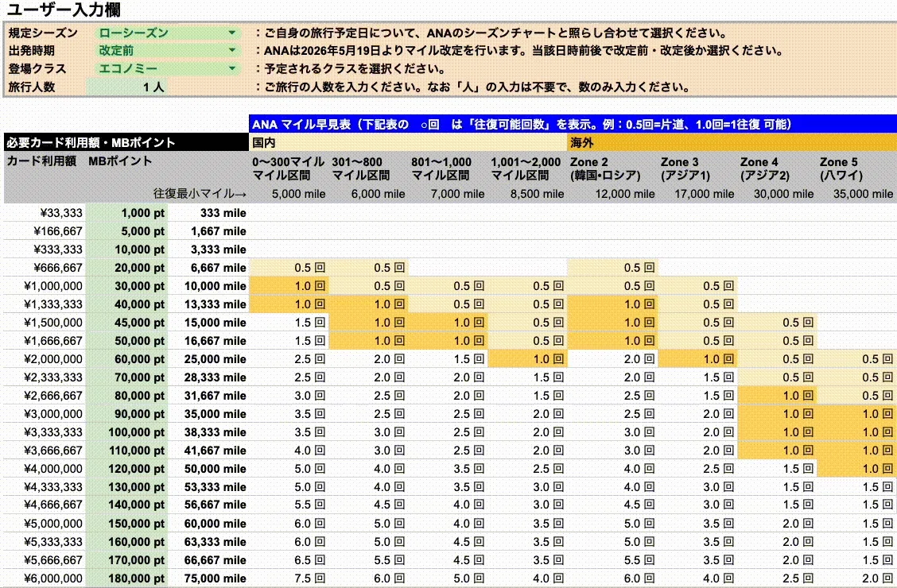Click the ¥666,667 card amount cell
The height and width of the screenshot is (588, 897).
coord(45,268)
